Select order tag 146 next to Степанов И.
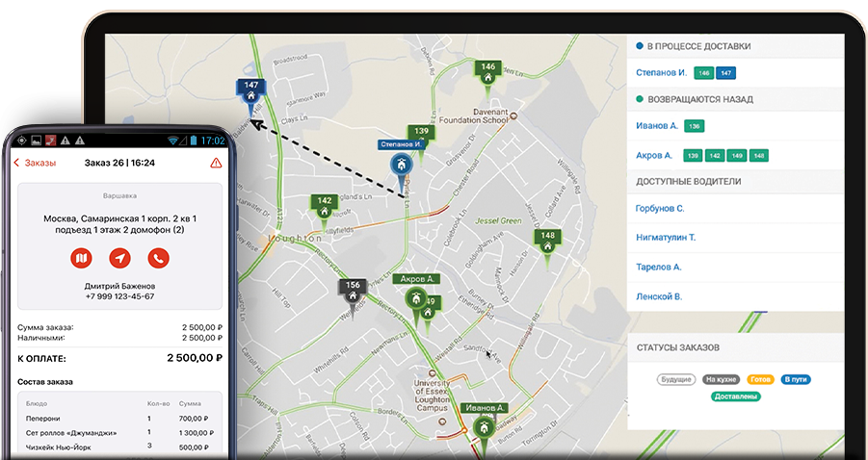Viewport: 868px width, 460px height. [703, 73]
